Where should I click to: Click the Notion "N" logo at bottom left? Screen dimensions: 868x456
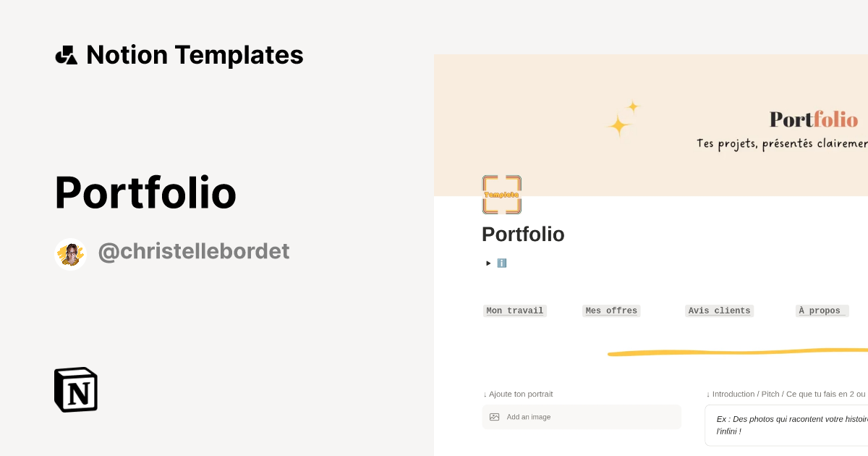pos(75,389)
